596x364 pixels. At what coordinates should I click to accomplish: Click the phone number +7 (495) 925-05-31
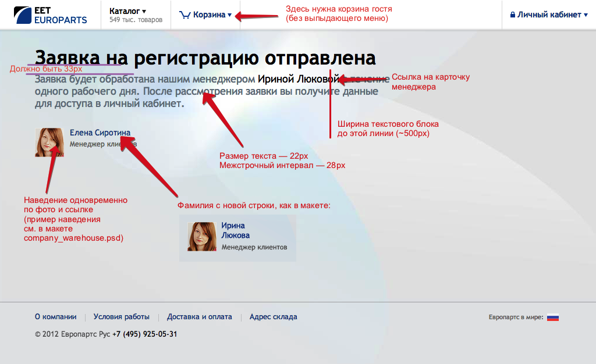click(x=145, y=334)
